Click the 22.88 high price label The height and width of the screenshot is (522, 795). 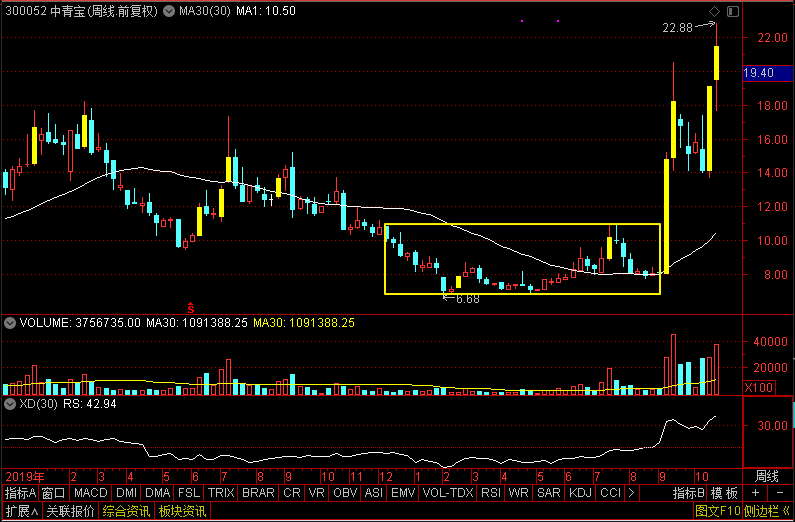(677, 28)
